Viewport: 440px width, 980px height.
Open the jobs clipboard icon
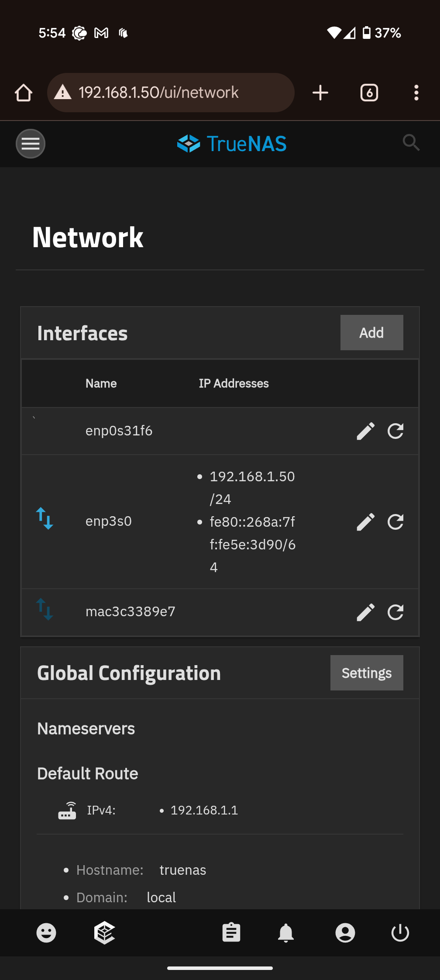231,933
